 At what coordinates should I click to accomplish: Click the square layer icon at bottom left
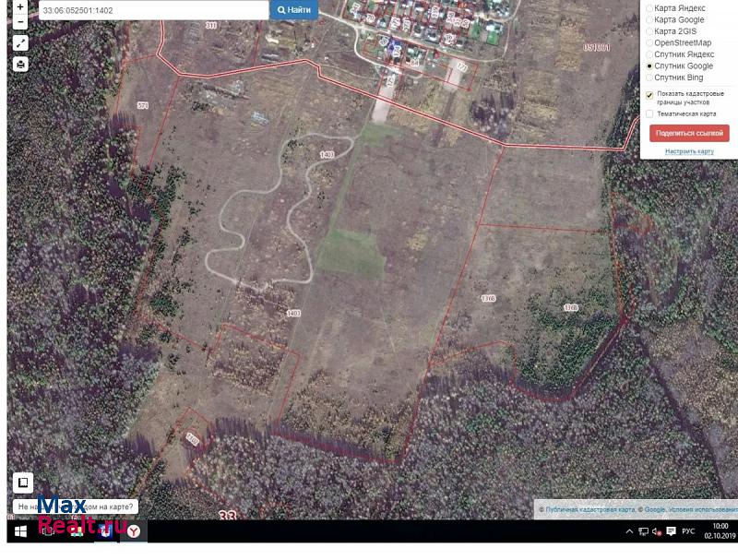[x=20, y=482]
